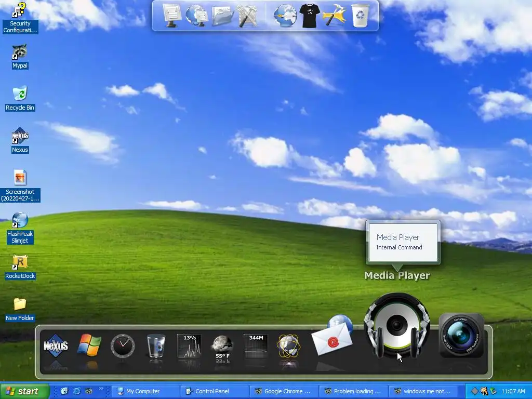Click the 11:07 AM taskbar clock

click(513, 391)
